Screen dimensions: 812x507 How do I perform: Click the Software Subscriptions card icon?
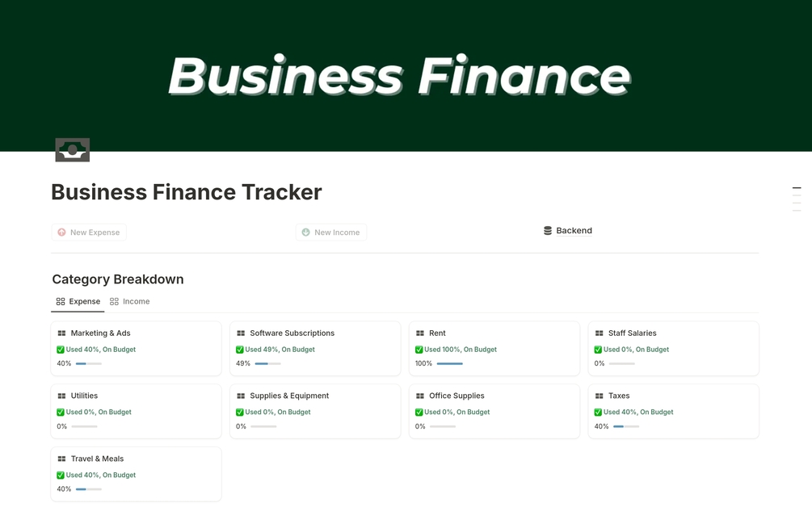point(241,333)
